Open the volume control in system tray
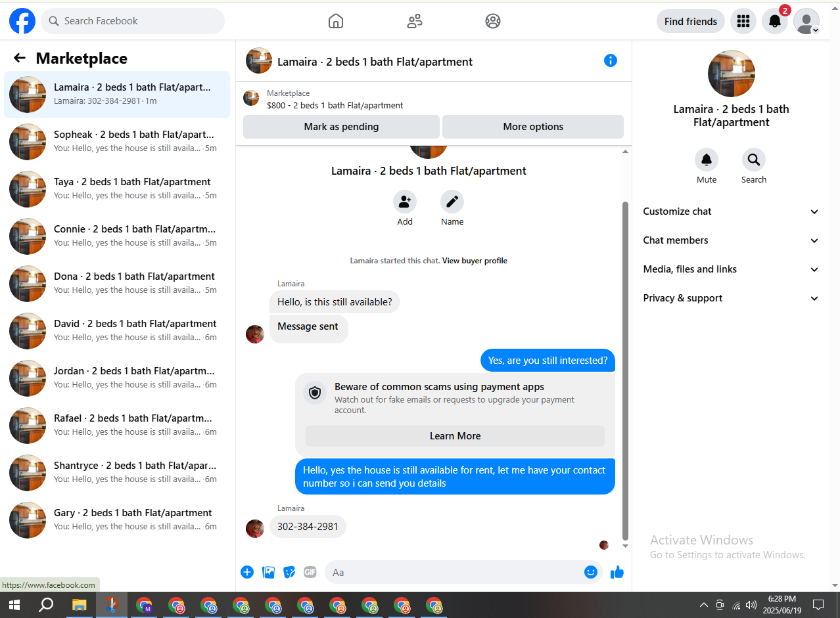 point(751,605)
